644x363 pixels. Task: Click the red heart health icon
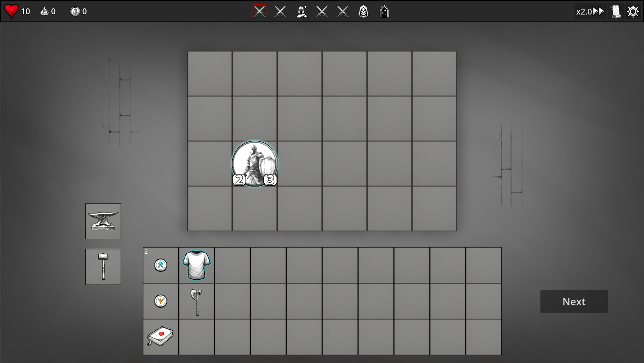[x=12, y=11]
